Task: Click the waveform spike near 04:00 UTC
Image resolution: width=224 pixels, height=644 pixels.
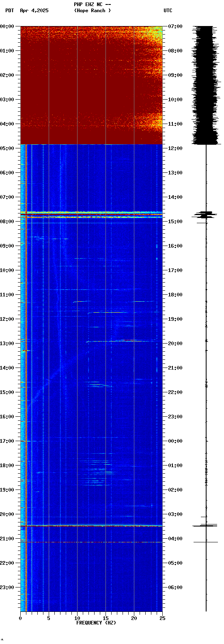Action: pyautogui.click(x=206, y=542)
